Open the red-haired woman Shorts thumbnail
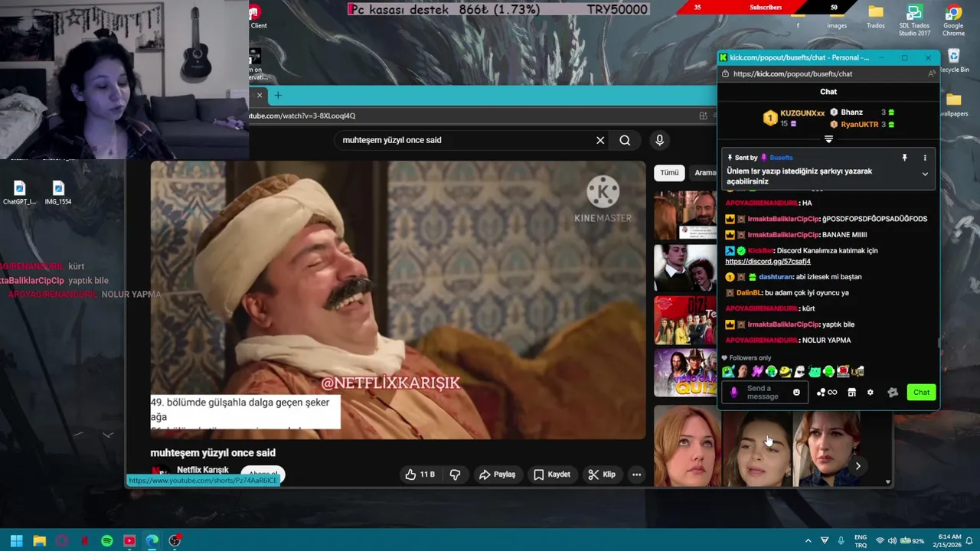Viewport: 980px width, 551px height. pos(687,448)
